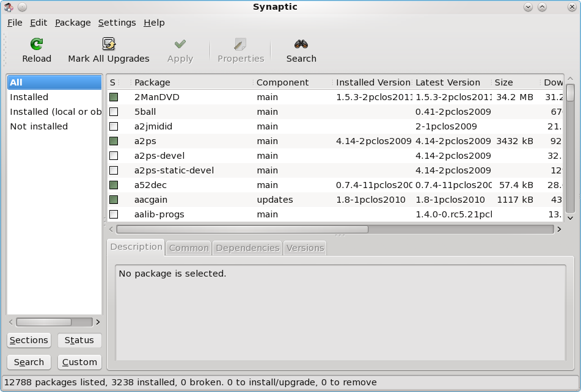The width and height of the screenshot is (581, 392).
Task: Open the Help menu
Action: click(x=154, y=23)
